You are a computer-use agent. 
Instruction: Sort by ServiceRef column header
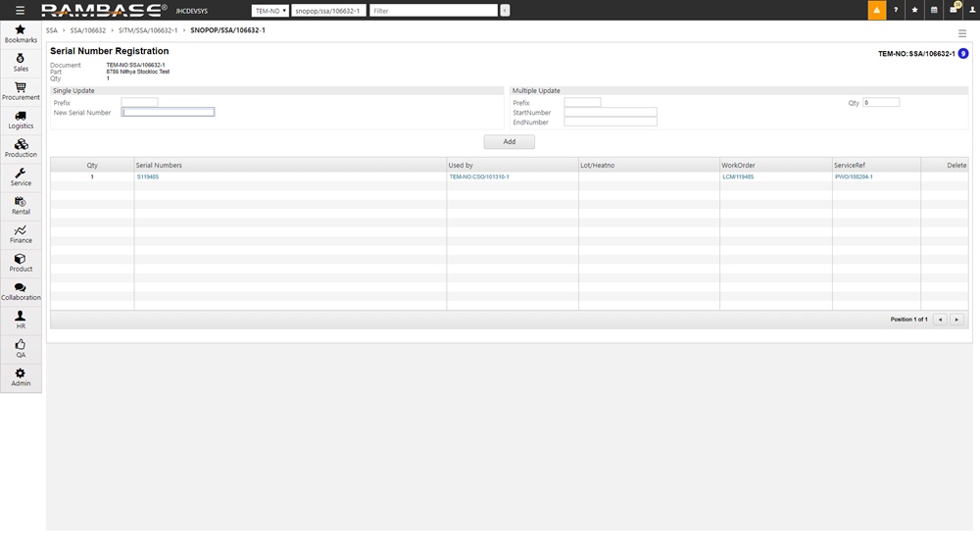876,165
